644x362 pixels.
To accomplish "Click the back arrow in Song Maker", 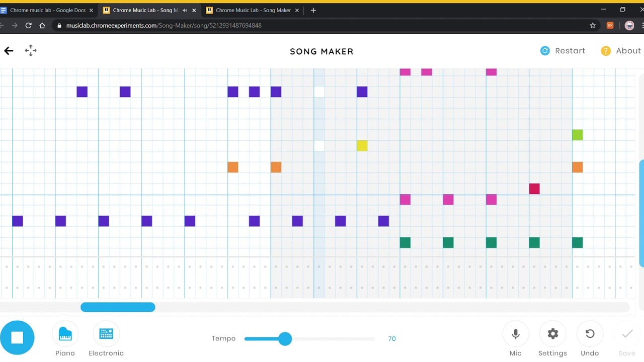I will (9, 50).
